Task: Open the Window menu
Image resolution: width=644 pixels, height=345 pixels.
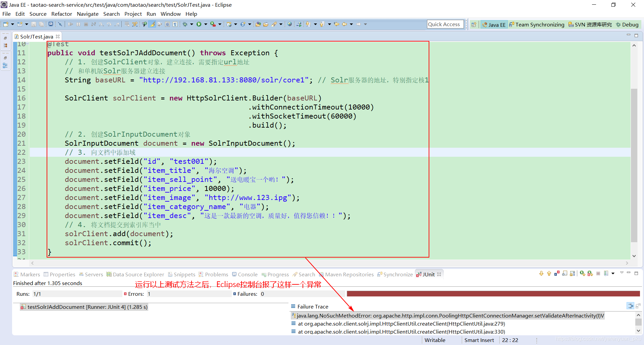Action: pyautogui.click(x=171, y=14)
